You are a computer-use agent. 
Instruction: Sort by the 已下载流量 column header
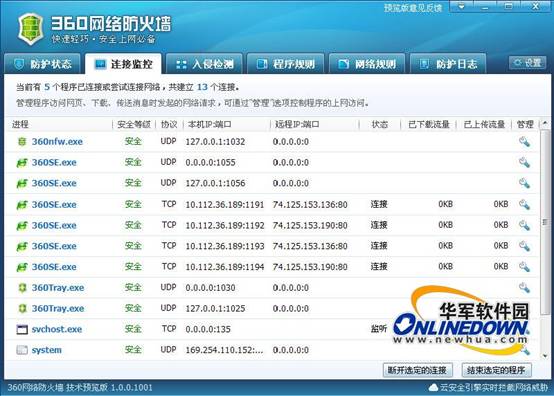coord(428,124)
